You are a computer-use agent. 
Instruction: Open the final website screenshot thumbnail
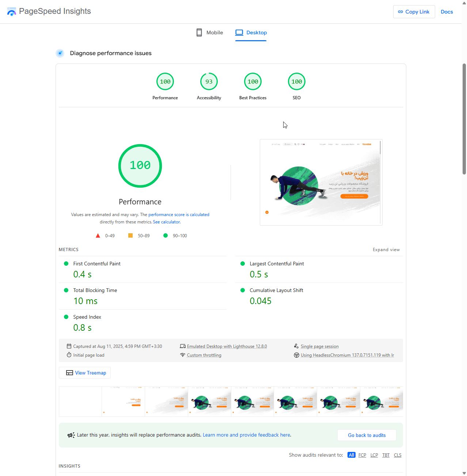[321, 182]
